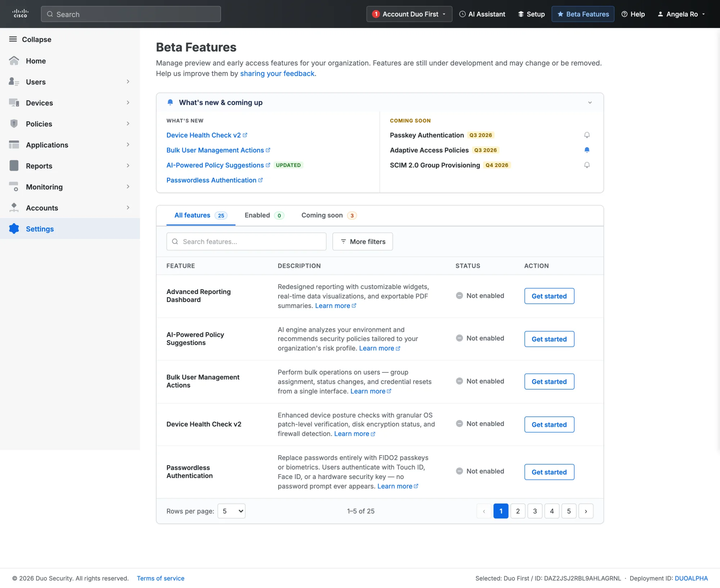Open the Terms of service link
720x588 pixels.
click(161, 578)
